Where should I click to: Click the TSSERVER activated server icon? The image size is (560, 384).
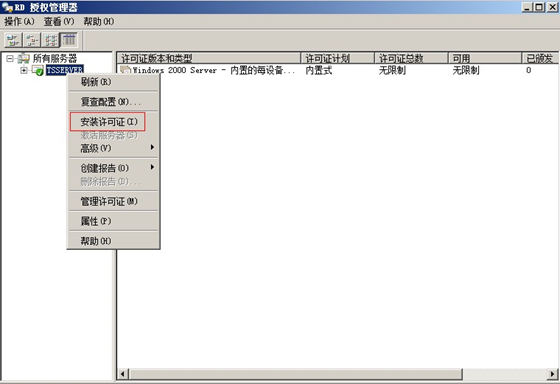38,70
